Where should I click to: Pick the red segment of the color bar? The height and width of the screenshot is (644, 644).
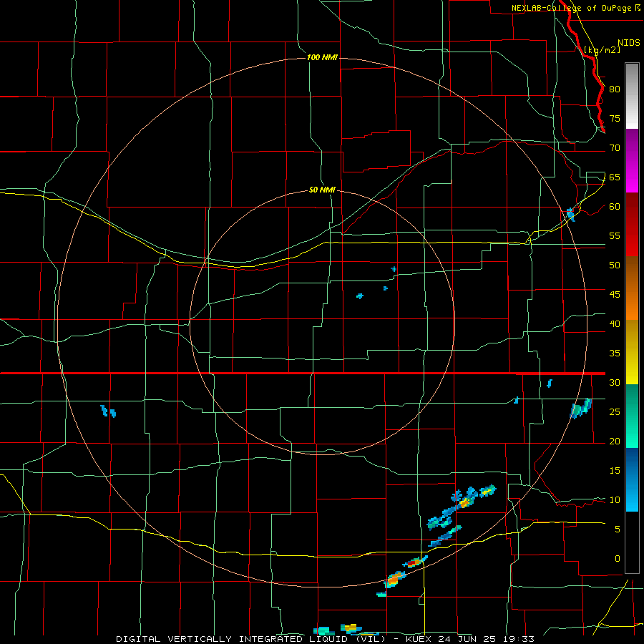[x=632, y=225]
